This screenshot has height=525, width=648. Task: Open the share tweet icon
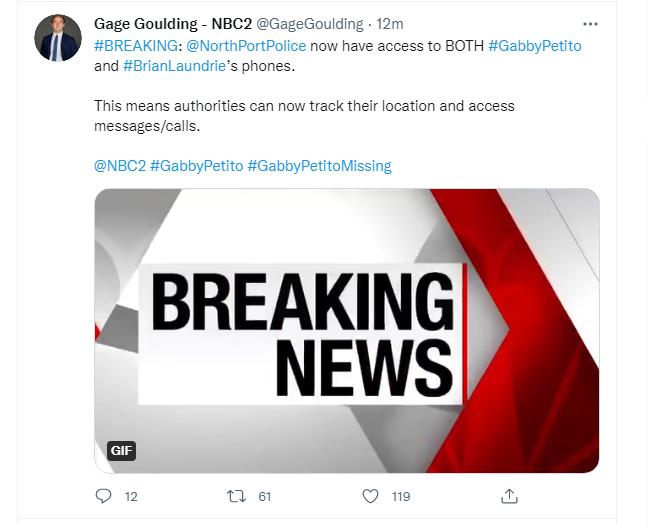[508, 495]
